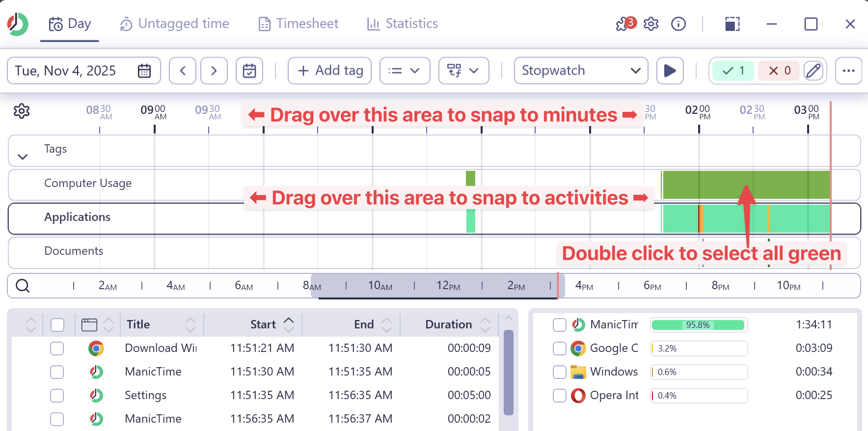This screenshot has height=431, width=868.
Task: Switch to the Timesheet tab
Action: pyautogui.click(x=298, y=24)
